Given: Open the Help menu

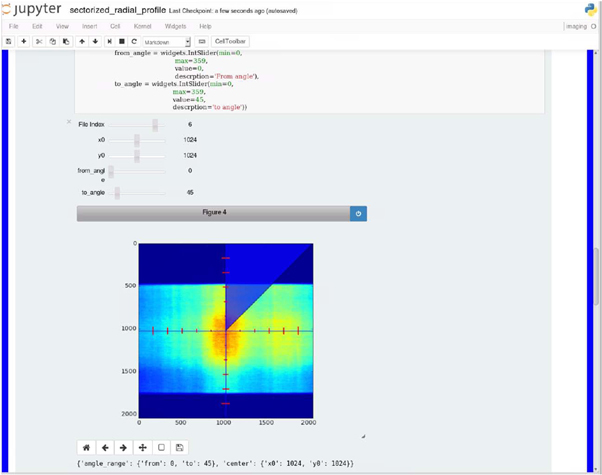Looking at the screenshot, I should (205, 26).
